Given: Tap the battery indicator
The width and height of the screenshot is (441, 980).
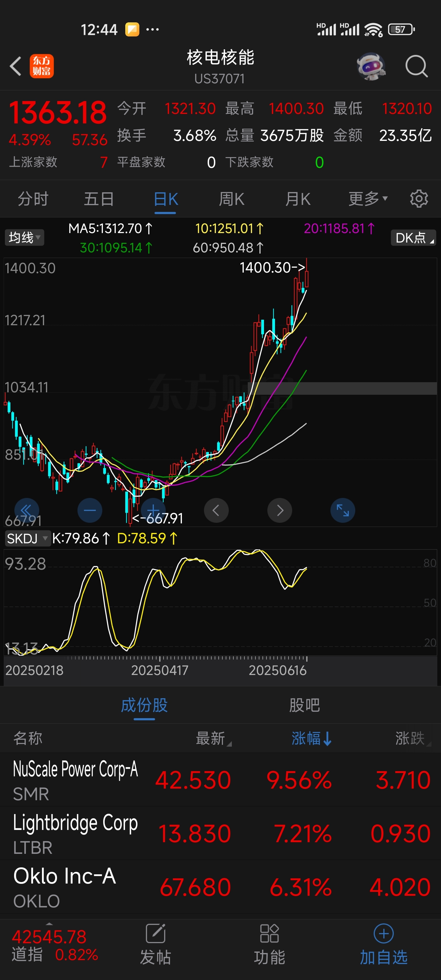Looking at the screenshot, I should click(x=401, y=29).
